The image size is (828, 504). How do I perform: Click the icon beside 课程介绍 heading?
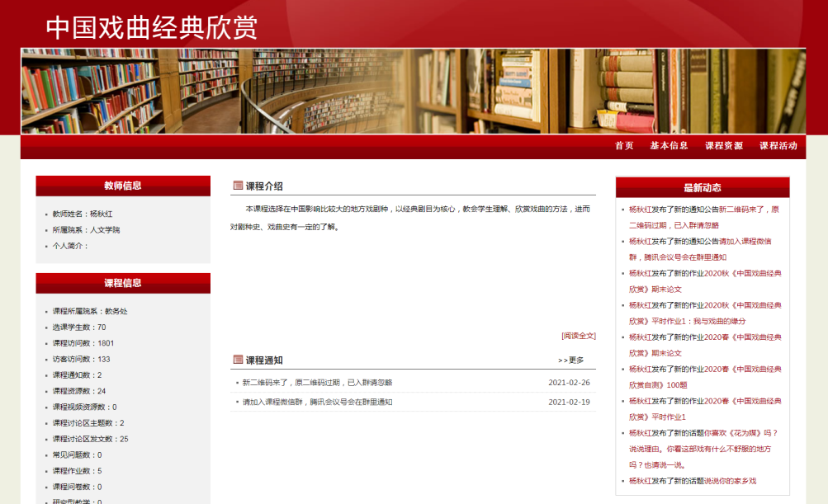(238, 186)
